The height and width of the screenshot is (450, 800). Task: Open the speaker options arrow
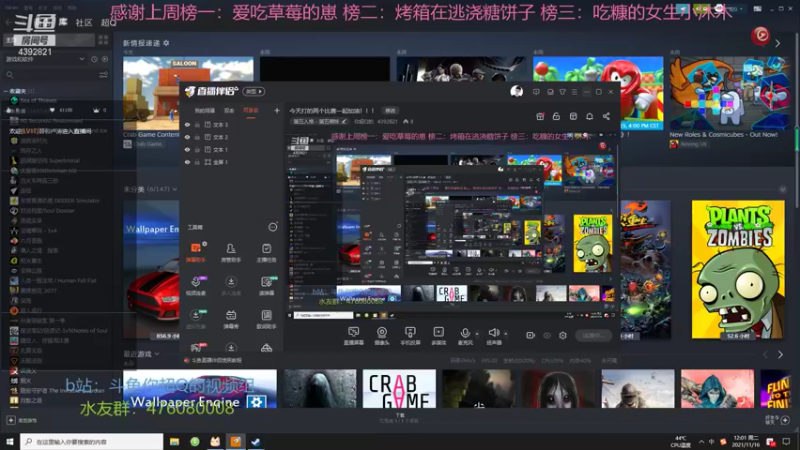(x=506, y=334)
